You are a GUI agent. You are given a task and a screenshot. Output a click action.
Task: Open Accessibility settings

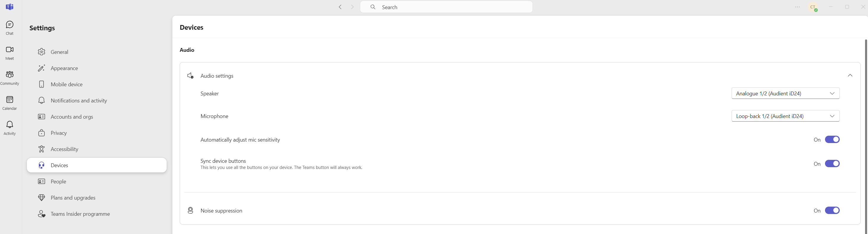[97, 149]
